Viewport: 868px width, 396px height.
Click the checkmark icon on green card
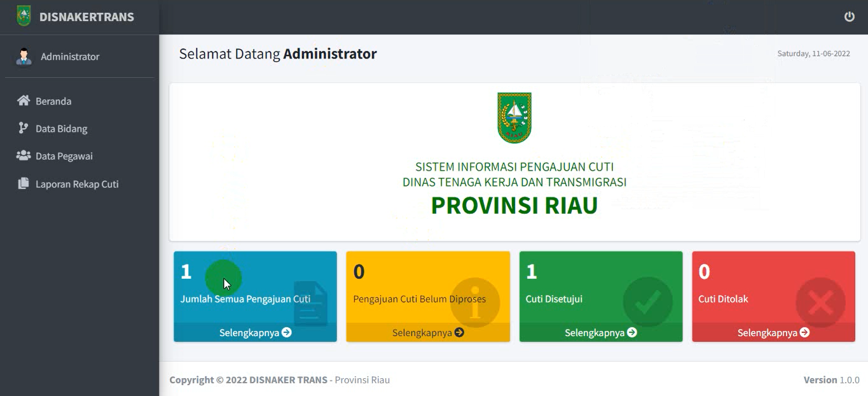pyautogui.click(x=647, y=302)
